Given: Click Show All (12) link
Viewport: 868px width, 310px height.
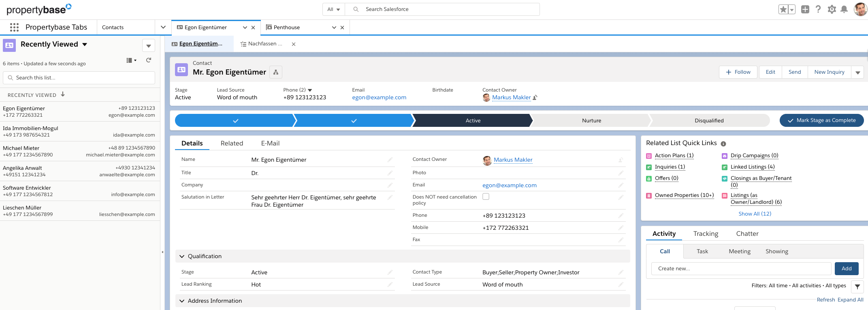Looking at the screenshot, I should point(755,214).
